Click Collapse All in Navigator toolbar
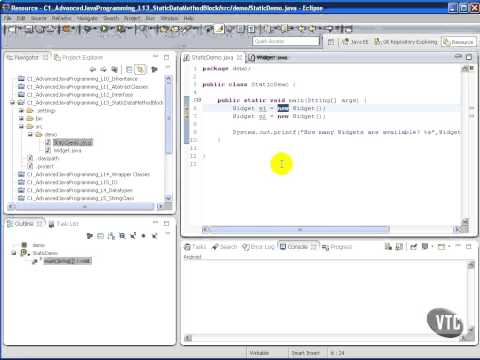480x360 pixels. 129,69
